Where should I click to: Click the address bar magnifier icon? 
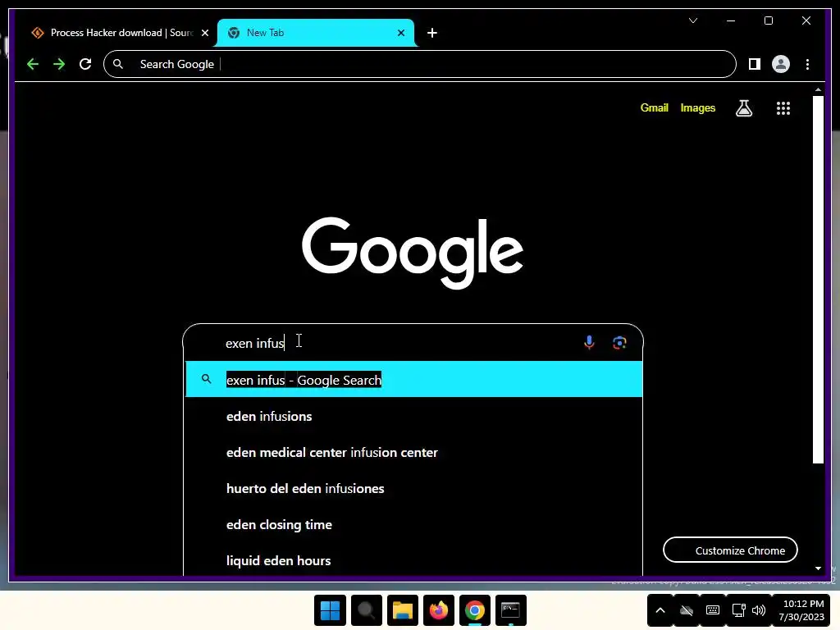click(x=118, y=64)
